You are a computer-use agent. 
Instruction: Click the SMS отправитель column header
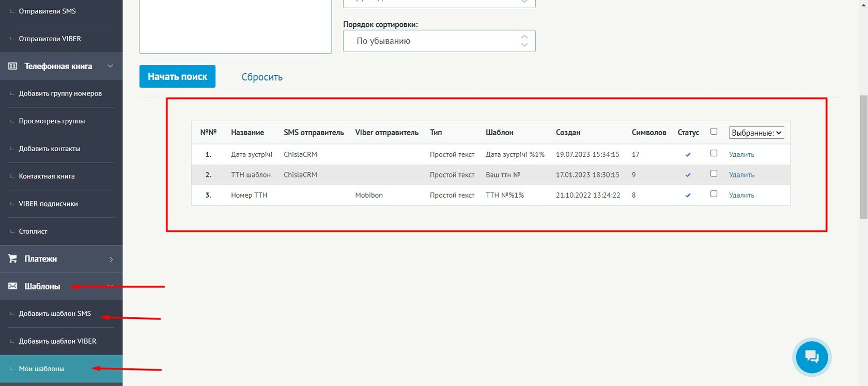[314, 133]
